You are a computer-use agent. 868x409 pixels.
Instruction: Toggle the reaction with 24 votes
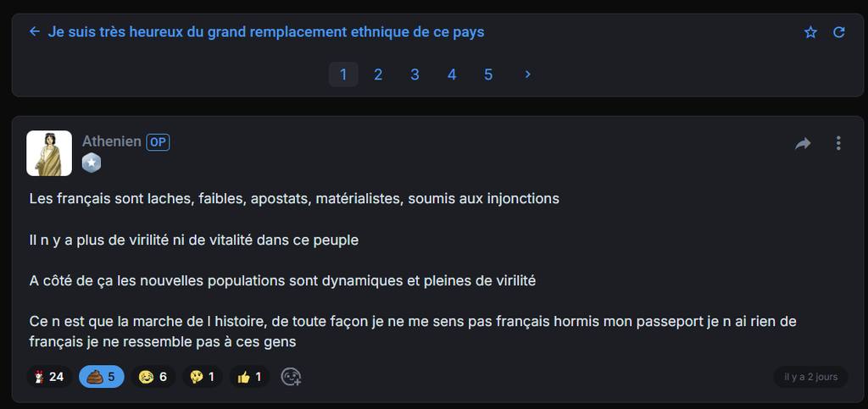pyautogui.click(x=48, y=377)
